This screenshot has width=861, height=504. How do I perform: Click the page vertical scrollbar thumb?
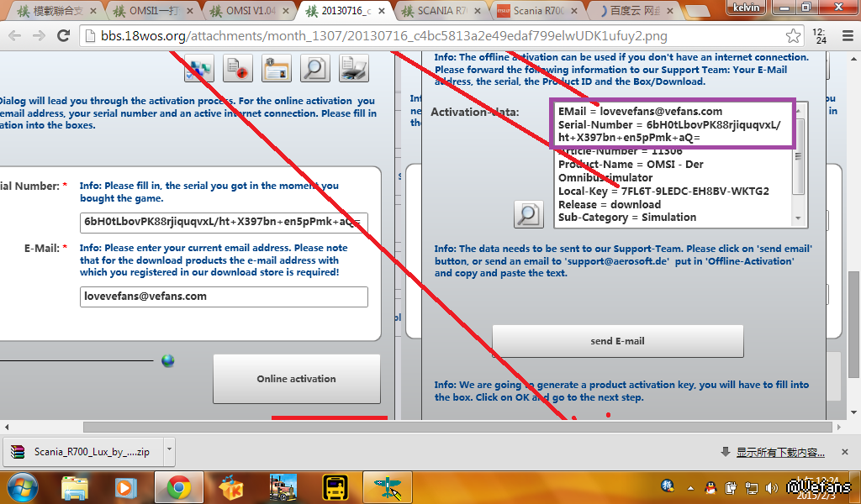(x=854, y=325)
